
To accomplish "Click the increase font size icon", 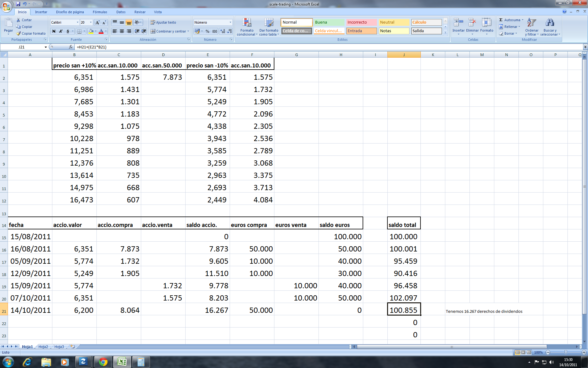I will pyautogui.click(x=97, y=22).
